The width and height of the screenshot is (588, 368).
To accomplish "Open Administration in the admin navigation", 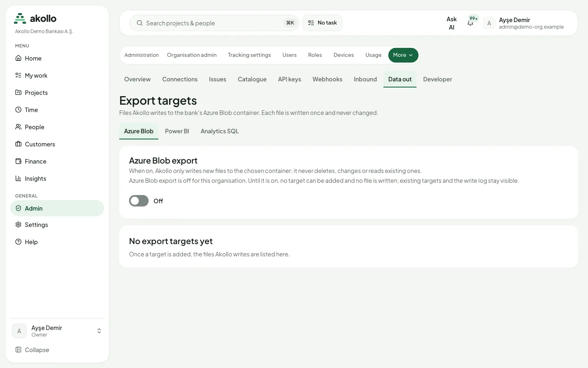I will pyautogui.click(x=142, y=55).
